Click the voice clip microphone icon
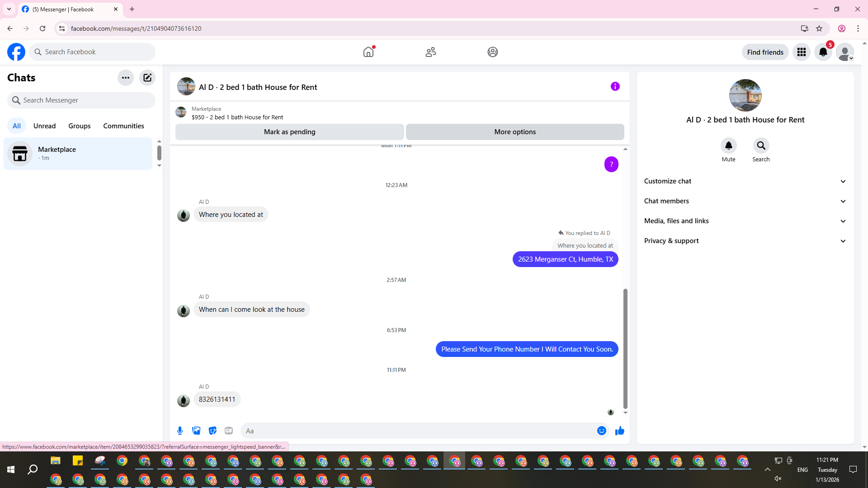868x488 pixels. point(180,431)
